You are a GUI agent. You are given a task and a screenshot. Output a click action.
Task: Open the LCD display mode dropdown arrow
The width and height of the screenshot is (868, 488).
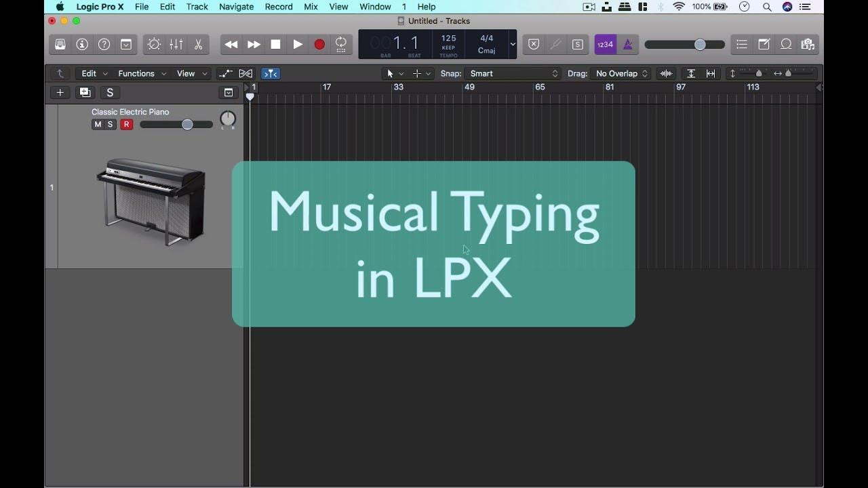(x=513, y=44)
